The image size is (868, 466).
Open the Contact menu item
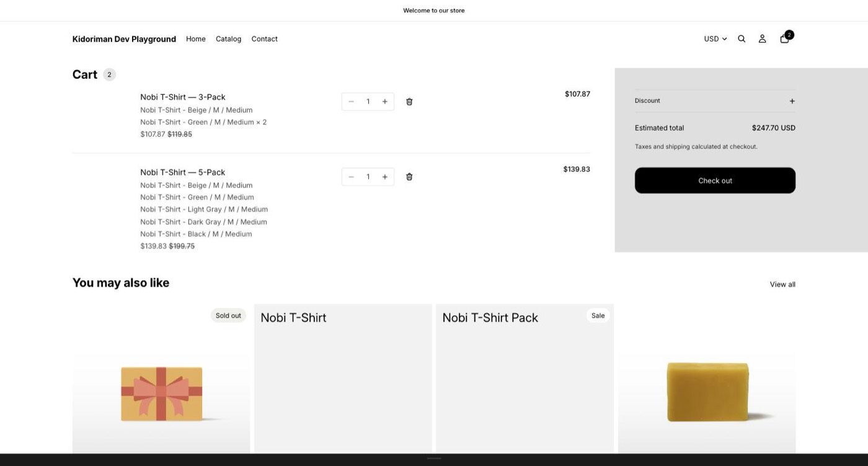pos(264,38)
